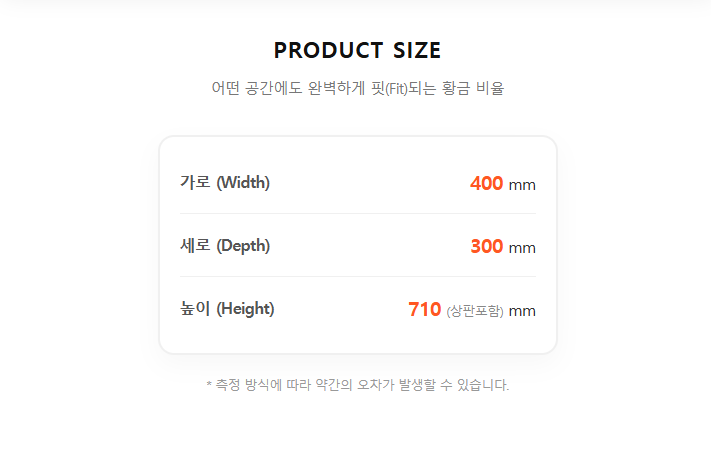Click the 세로 Korean depth label
Screen dimensions: 711x475
pyautogui.click(x=195, y=245)
